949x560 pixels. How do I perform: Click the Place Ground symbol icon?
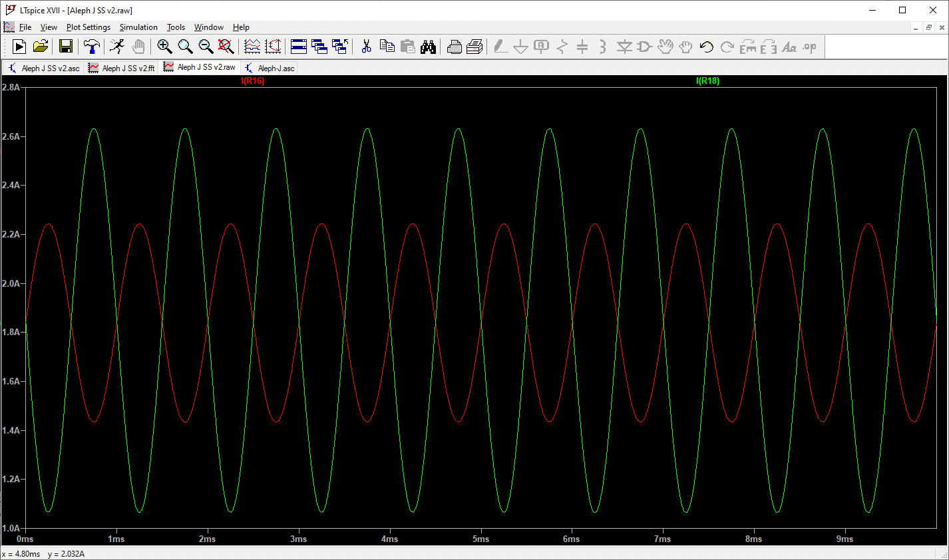(x=521, y=47)
